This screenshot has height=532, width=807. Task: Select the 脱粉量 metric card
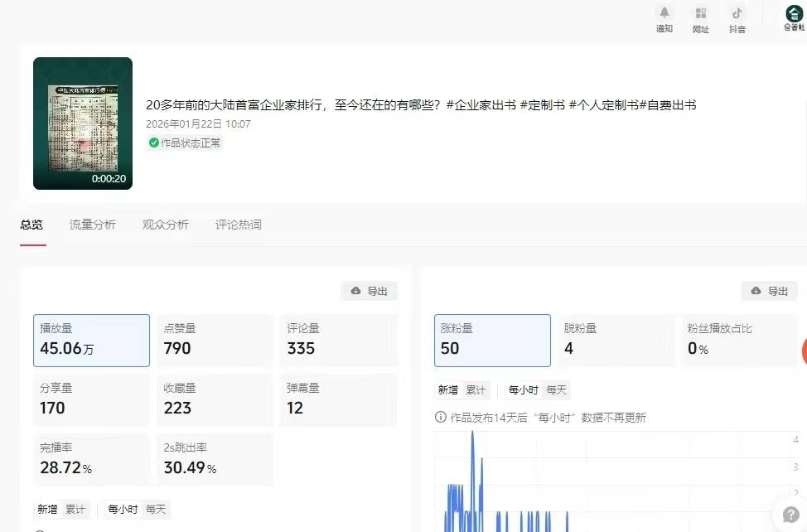(x=616, y=340)
